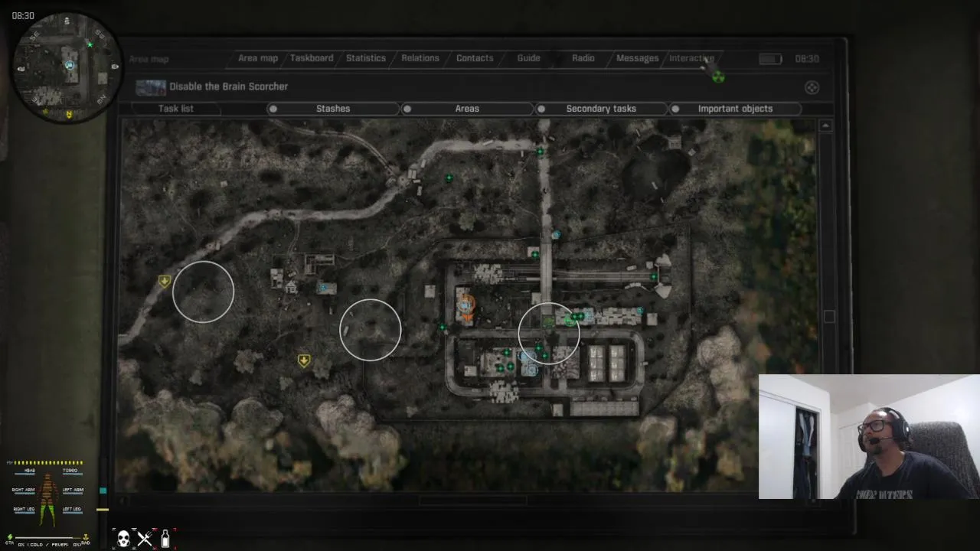The image size is (980, 551).
Task: Click the map scroll-up arrow
Action: click(825, 125)
